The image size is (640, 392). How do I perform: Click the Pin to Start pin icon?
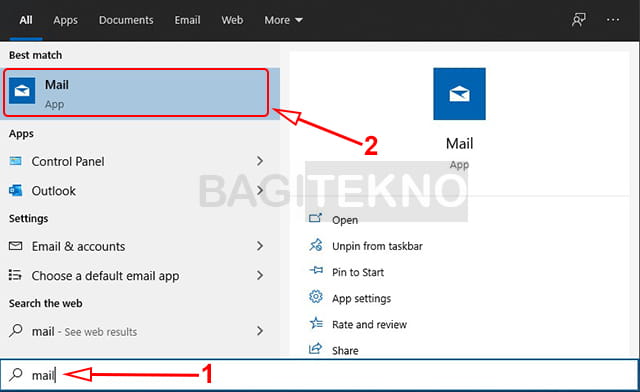[x=316, y=270]
